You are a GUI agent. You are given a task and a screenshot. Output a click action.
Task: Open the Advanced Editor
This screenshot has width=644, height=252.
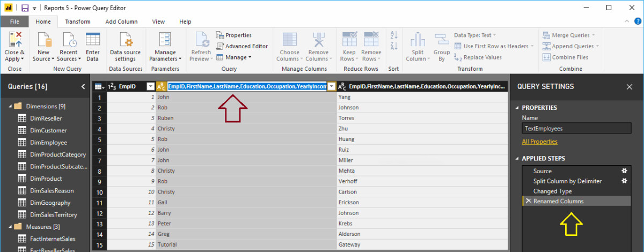tap(242, 46)
